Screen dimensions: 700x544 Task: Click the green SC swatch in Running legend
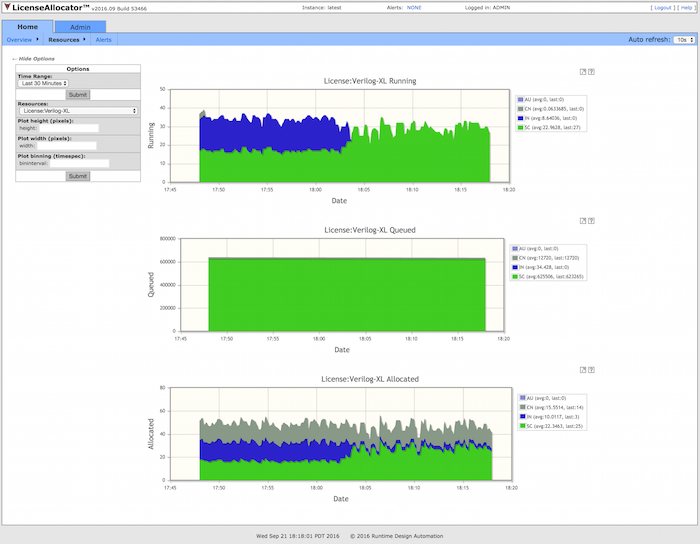[x=521, y=127]
